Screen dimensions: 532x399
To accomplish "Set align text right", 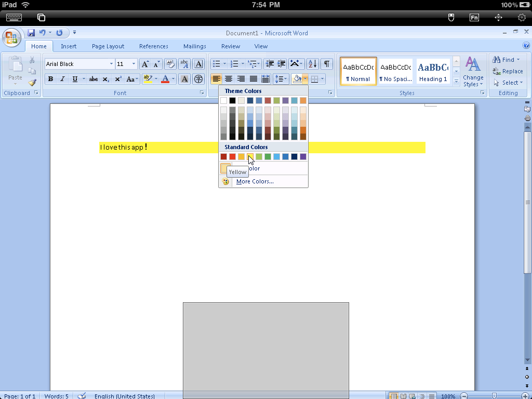I will (x=241, y=79).
